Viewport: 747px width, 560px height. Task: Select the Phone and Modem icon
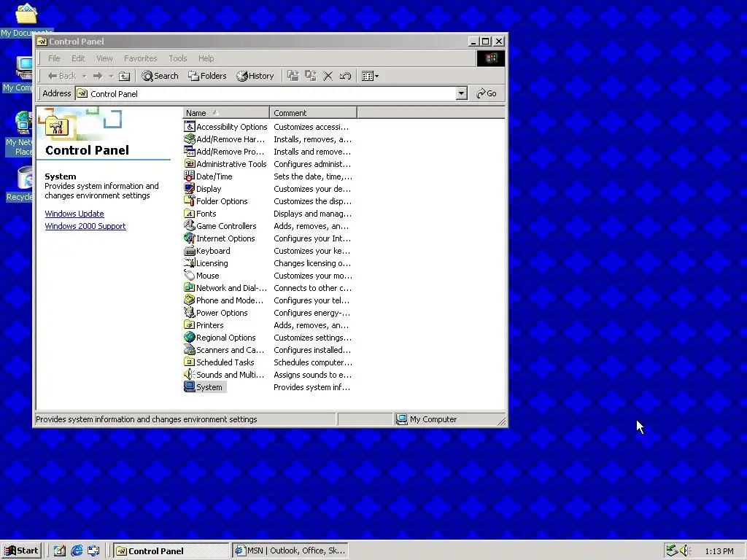[190, 300]
